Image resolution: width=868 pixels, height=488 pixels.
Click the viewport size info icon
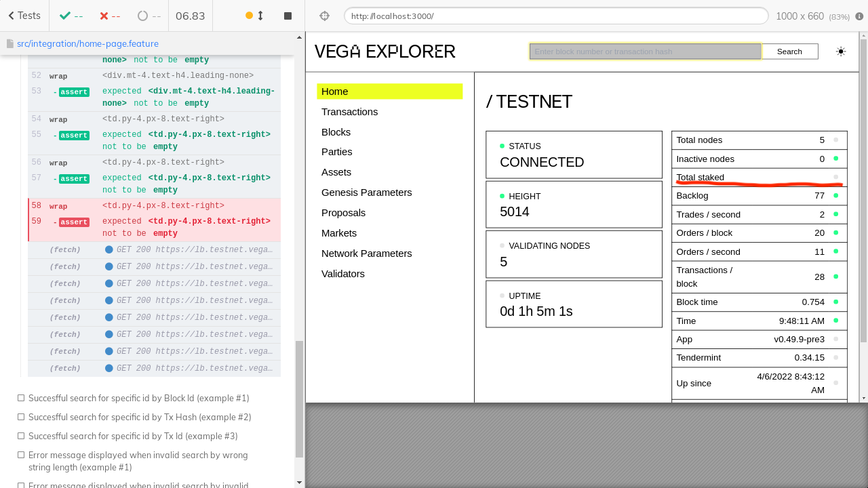pos(860,15)
